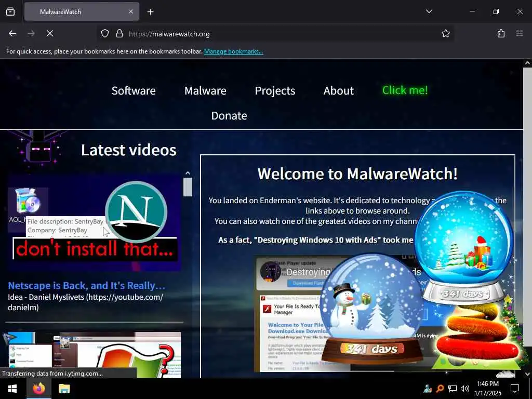Click the Welcome to MalwareWatch! heading
Screen dimensions: 532x399
click(x=357, y=174)
